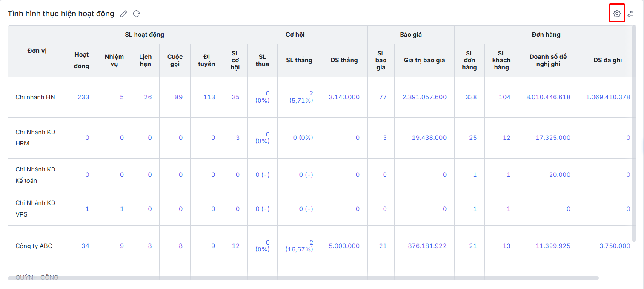Screen dimensions: 644x289
Task: Click the pencil edit icon beside title
Action: (124, 14)
